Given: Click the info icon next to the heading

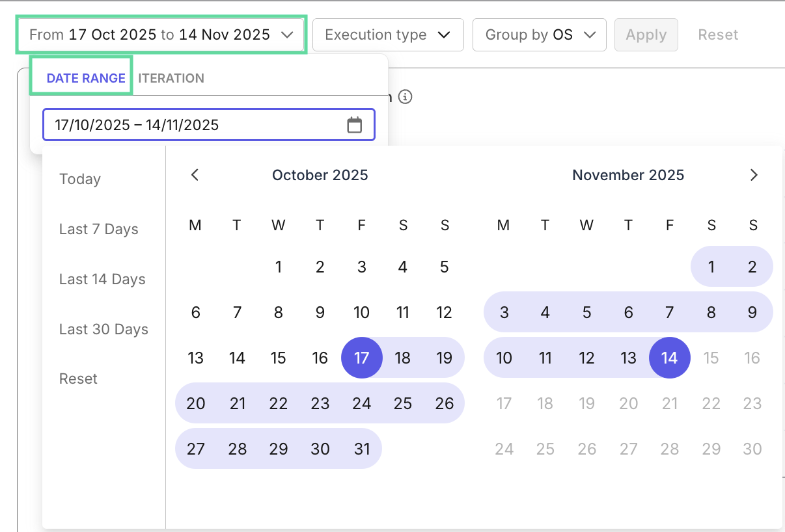Looking at the screenshot, I should [406, 96].
